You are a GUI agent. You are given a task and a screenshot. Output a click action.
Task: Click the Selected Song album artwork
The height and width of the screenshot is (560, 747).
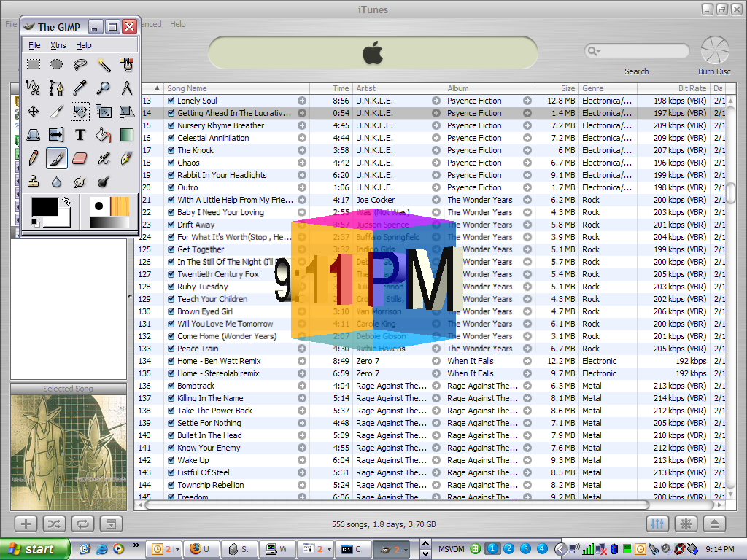click(69, 452)
